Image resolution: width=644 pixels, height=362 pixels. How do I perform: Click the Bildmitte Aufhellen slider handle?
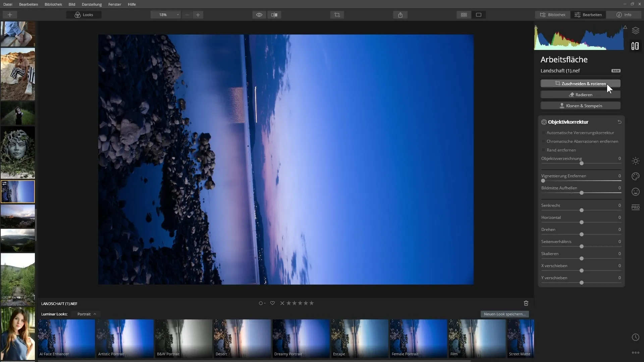[x=582, y=193]
